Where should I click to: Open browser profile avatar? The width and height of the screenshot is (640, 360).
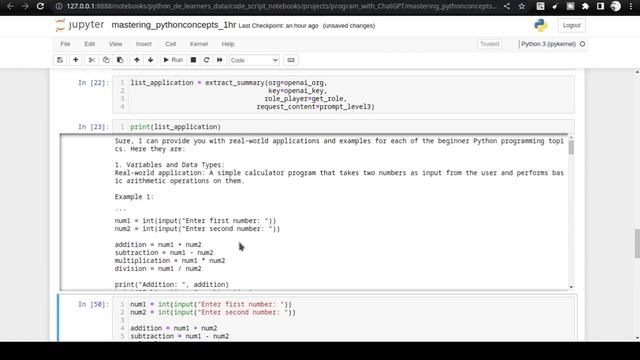click(x=616, y=6)
